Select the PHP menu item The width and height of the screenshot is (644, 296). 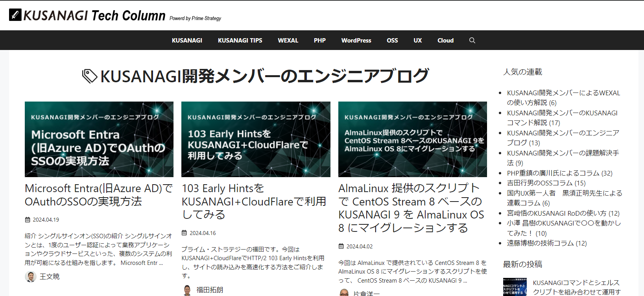(320, 40)
